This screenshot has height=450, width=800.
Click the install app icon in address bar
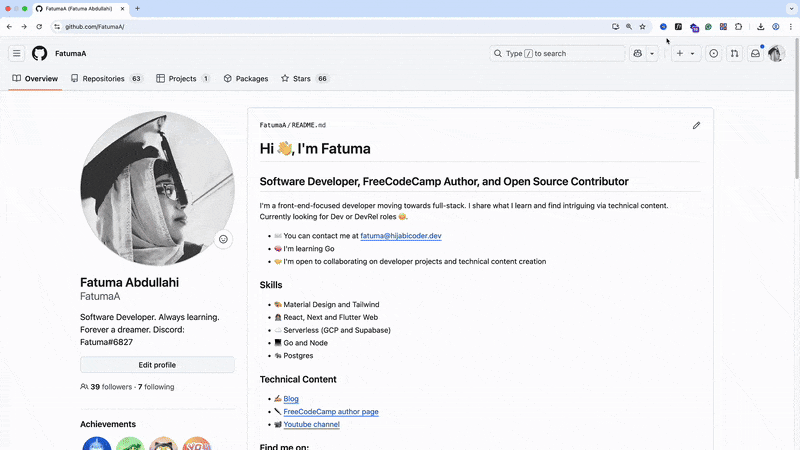click(615, 27)
